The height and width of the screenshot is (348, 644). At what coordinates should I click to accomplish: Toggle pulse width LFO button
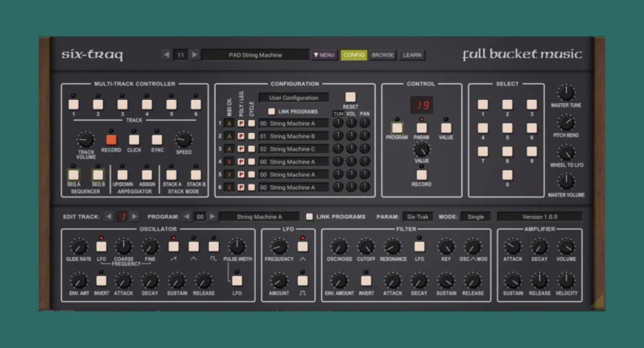(237, 280)
